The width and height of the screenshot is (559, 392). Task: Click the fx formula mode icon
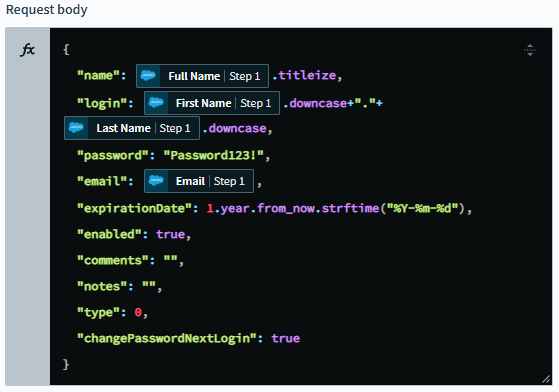click(x=27, y=50)
